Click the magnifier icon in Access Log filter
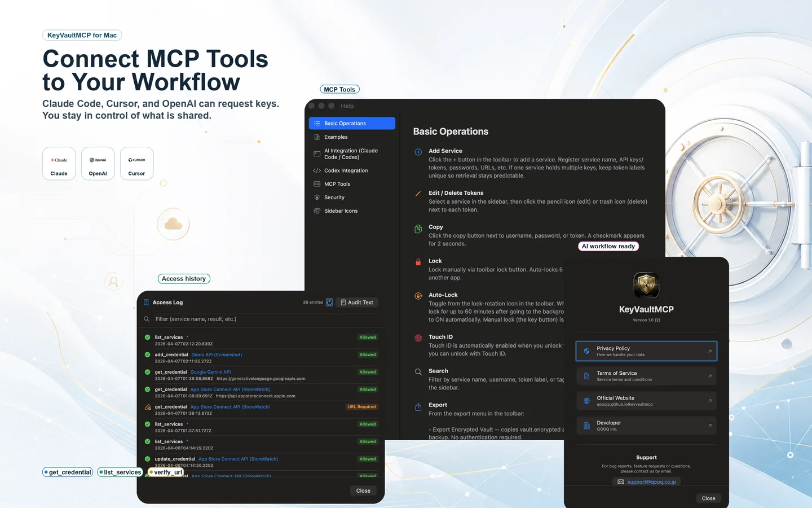Screen dimensions: 812x508 point(147,319)
